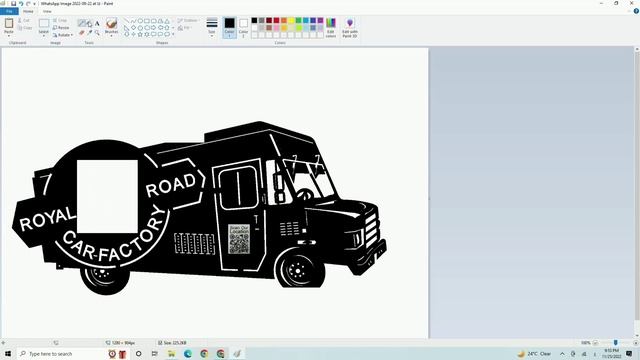The image size is (640, 360).
Task: Pick the purple color swatch
Action: pyautogui.click(x=320, y=20)
